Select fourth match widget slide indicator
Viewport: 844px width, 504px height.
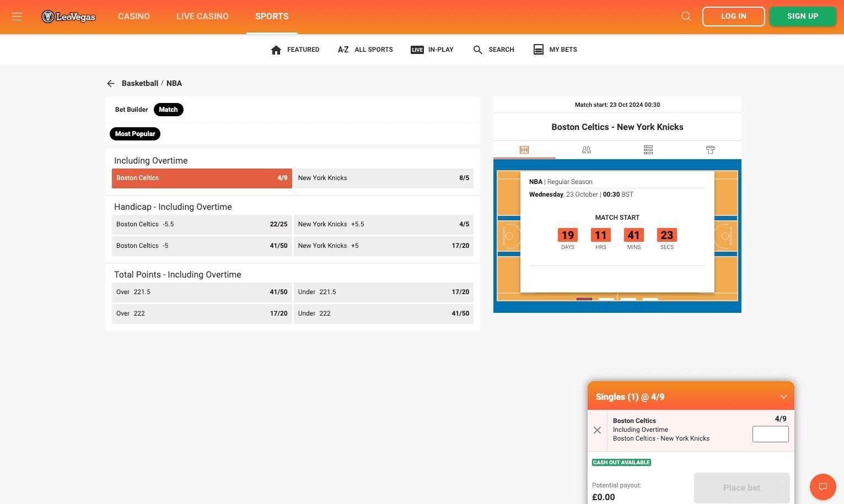click(x=651, y=299)
